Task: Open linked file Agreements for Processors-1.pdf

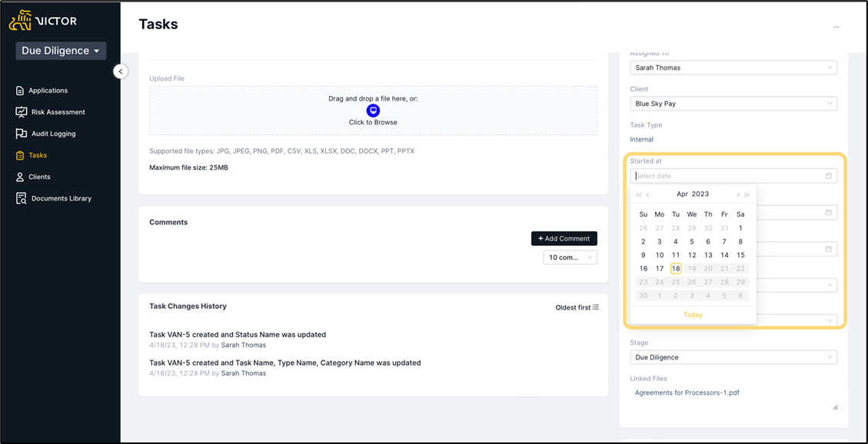Action: tap(687, 393)
